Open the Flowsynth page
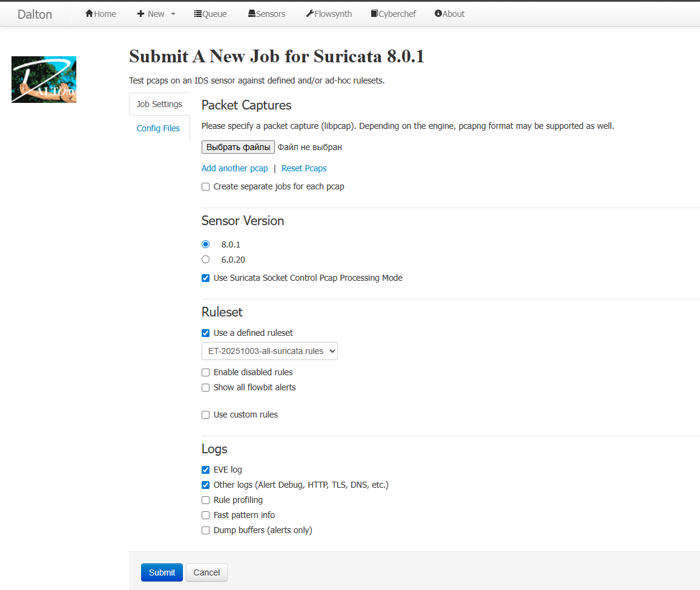 point(329,14)
